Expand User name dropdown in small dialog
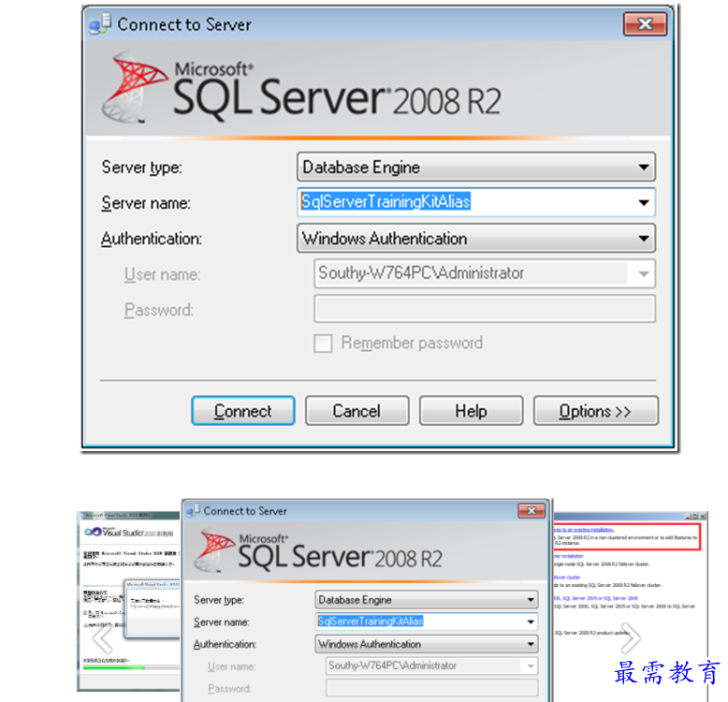 [x=531, y=666]
